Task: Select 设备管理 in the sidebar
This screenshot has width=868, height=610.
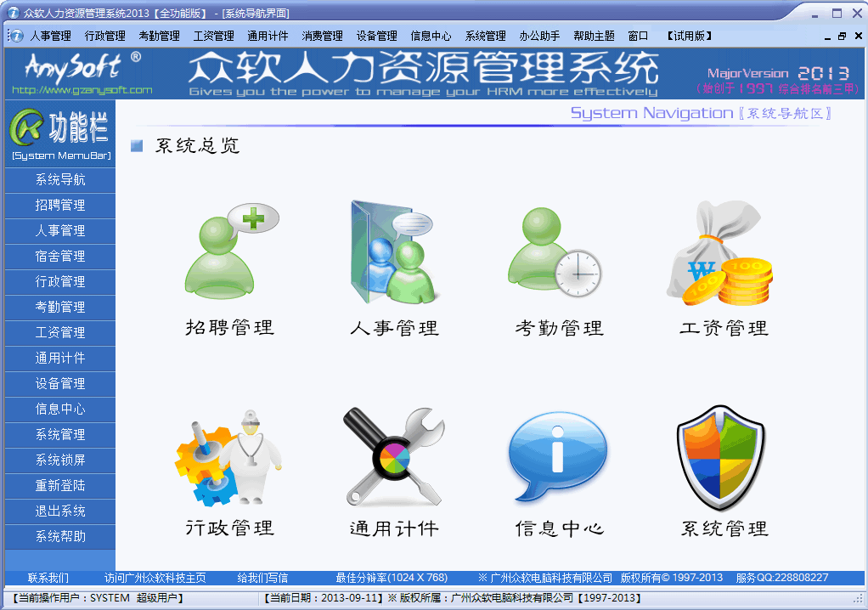Action: (59, 384)
